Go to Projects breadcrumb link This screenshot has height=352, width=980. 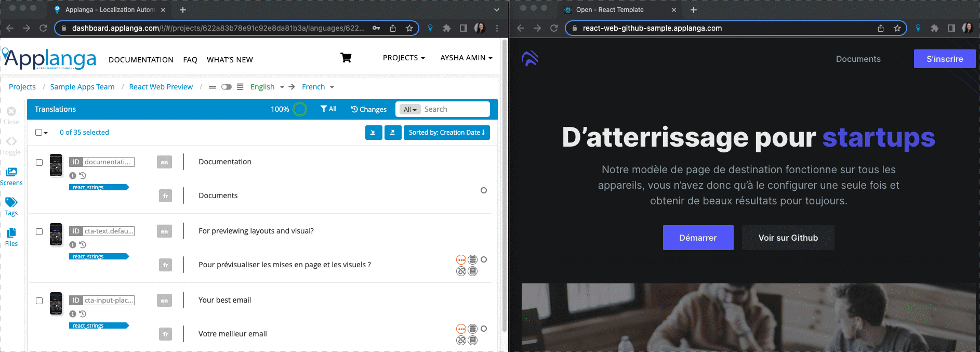click(x=22, y=87)
